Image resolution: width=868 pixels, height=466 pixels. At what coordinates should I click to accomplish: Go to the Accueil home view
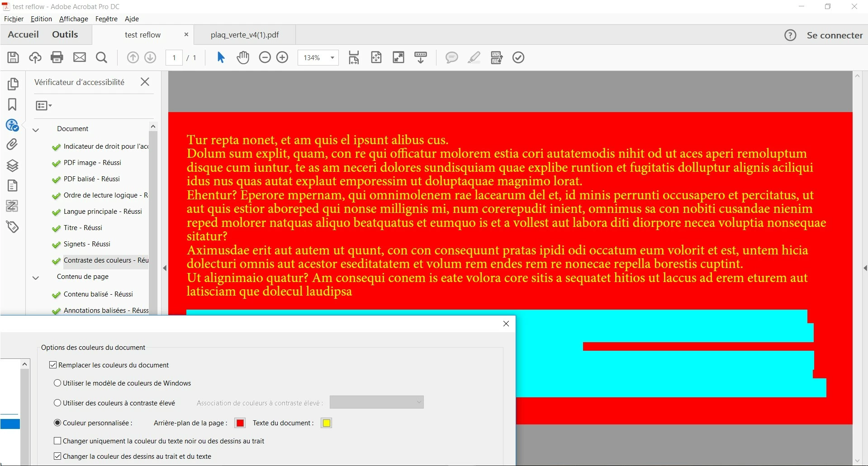tap(23, 34)
